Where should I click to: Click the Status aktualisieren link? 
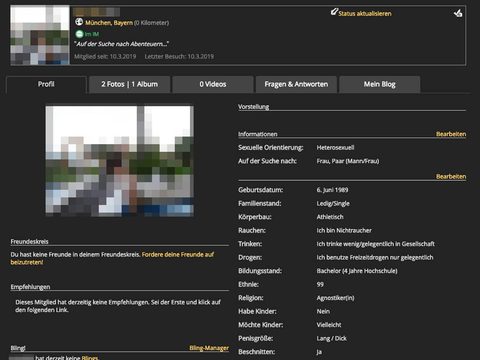(365, 14)
